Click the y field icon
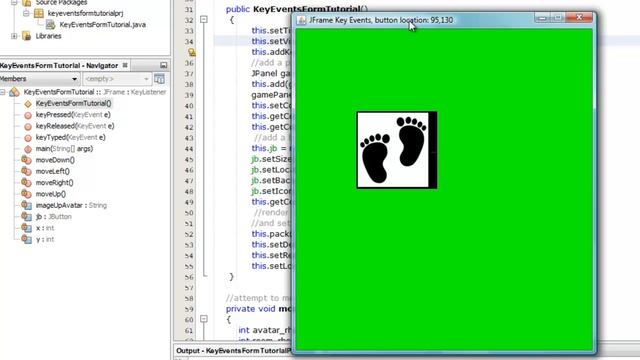This screenshot has height=360, width=640. coord(27,240)
